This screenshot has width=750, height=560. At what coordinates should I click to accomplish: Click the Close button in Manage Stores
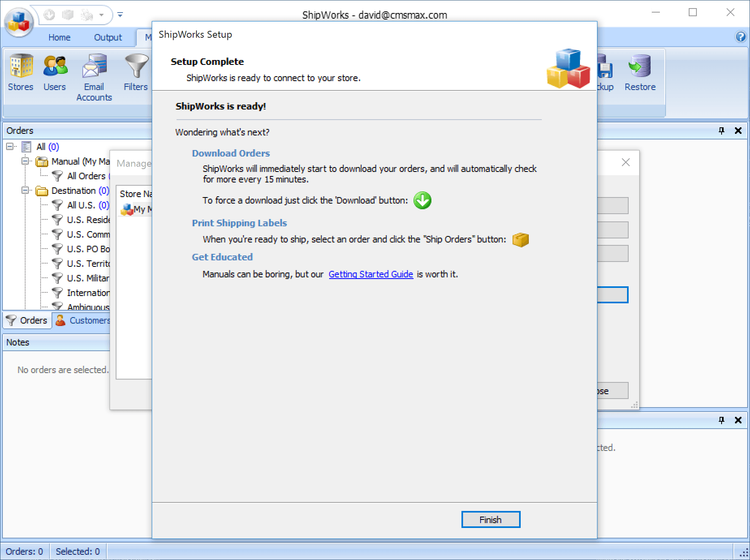click(612, 391)
